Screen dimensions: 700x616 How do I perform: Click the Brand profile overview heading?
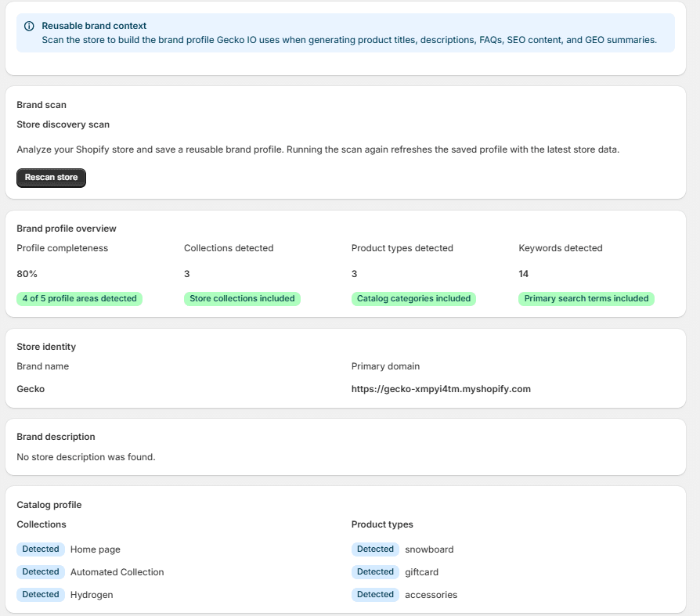point(67,229)
